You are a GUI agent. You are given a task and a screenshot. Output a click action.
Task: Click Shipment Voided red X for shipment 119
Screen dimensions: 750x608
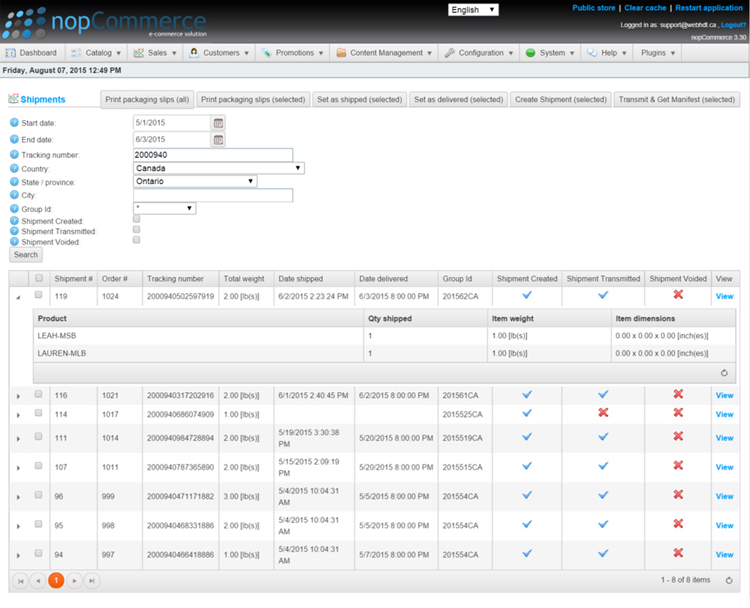(x=678, y=295)
